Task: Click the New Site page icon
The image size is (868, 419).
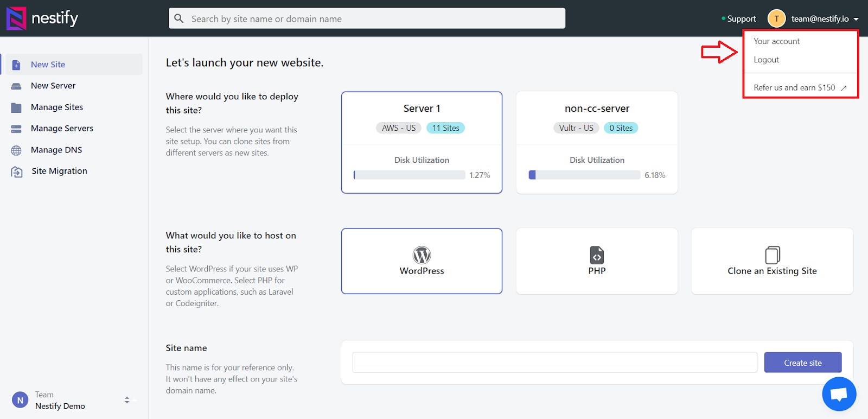Action: click(16, 65)
